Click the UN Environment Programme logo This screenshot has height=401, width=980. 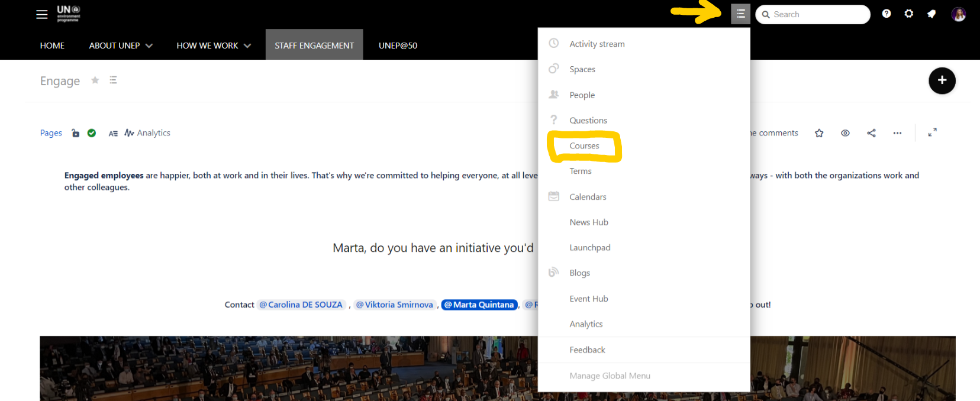(68, 14)
